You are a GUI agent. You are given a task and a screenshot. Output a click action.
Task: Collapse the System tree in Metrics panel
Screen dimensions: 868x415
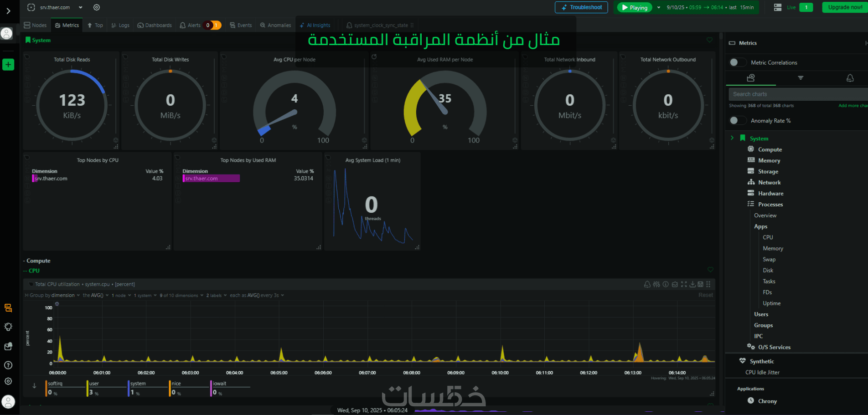(732, 138)
